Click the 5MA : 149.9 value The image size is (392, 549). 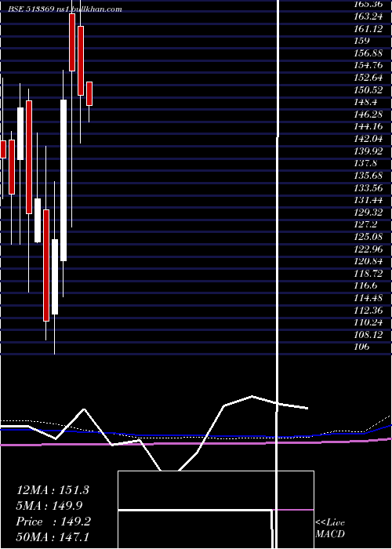[x=49, y=506]
